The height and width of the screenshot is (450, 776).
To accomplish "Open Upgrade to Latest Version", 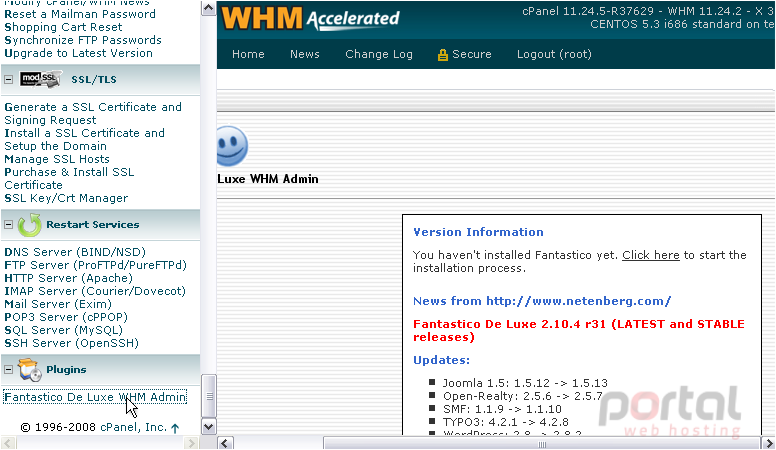I will 78,53.
